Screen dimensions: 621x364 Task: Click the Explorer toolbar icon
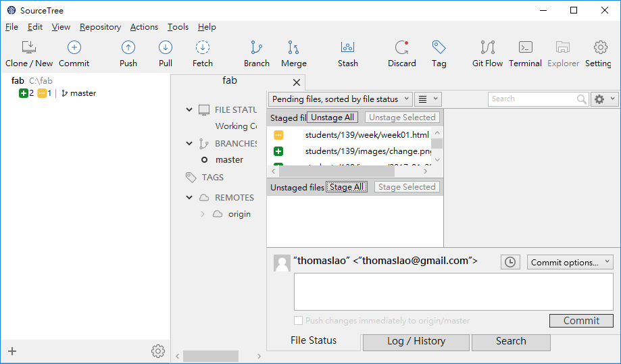click(x=563, y=47)
